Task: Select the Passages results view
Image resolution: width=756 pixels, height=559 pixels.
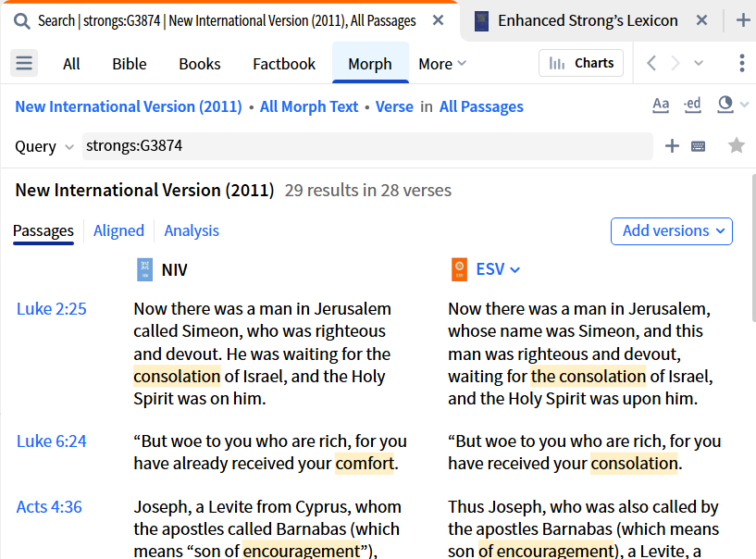Action: (43, 231)
